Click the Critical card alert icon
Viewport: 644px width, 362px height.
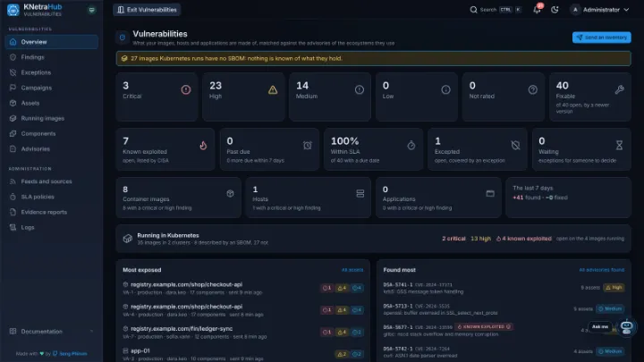pos(186,89)
